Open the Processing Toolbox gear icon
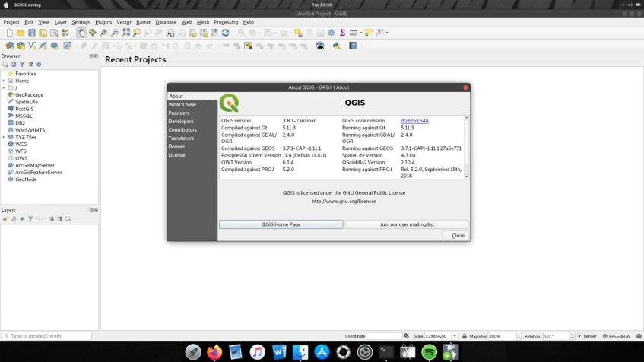644x362 pixels. (331, 33)
